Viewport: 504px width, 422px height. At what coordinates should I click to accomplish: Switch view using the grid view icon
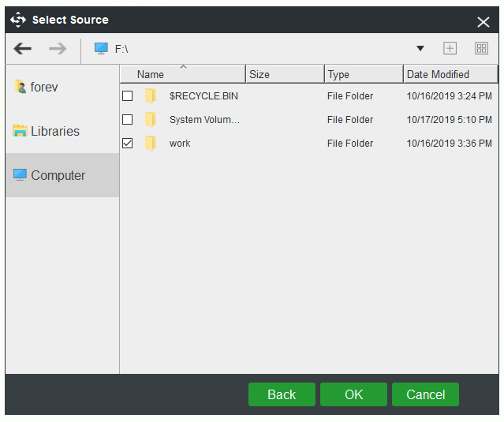click(481, 49)
